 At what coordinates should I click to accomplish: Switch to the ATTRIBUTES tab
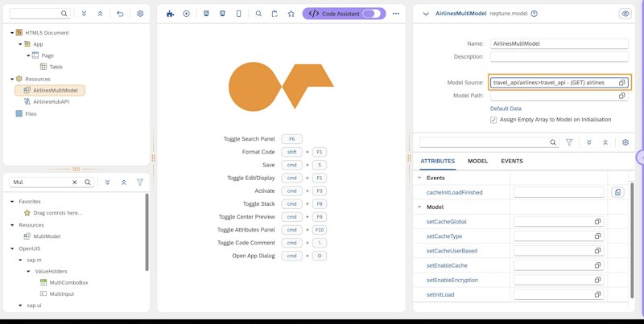coord(437,161)
